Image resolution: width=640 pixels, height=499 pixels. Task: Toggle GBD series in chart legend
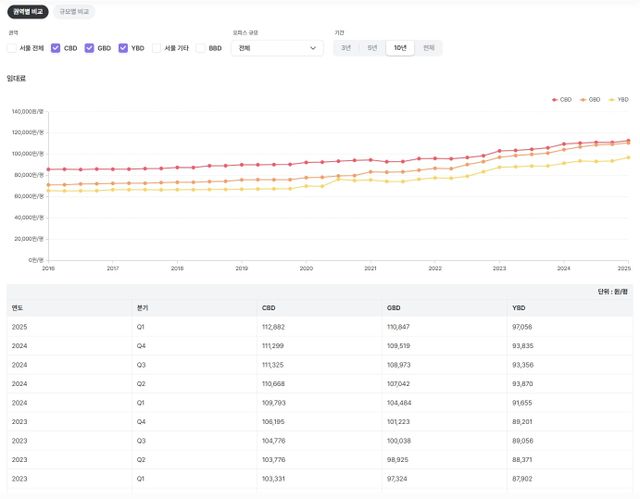(591, 100)
